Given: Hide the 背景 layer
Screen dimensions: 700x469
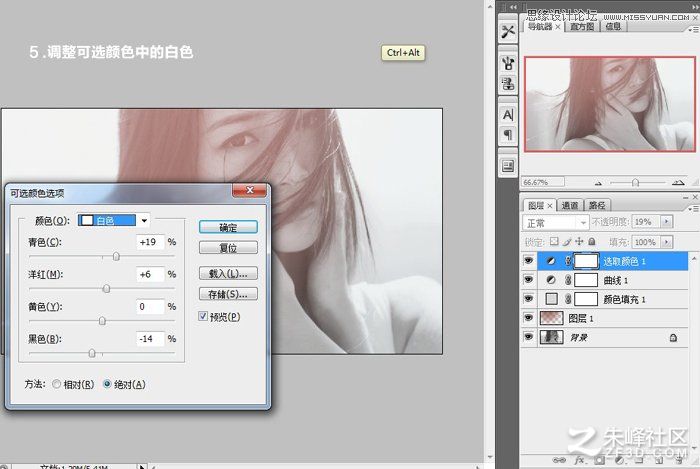Looking at the screenshot, I should click(x=529, y=337).
